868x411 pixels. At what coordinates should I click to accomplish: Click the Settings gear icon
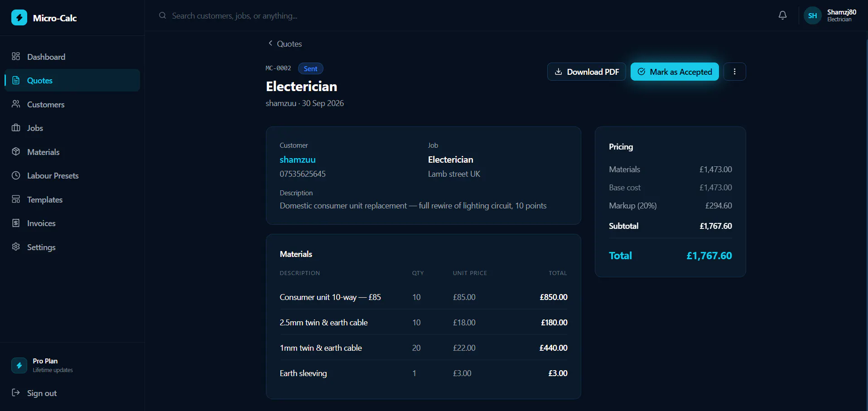[16, 247]
